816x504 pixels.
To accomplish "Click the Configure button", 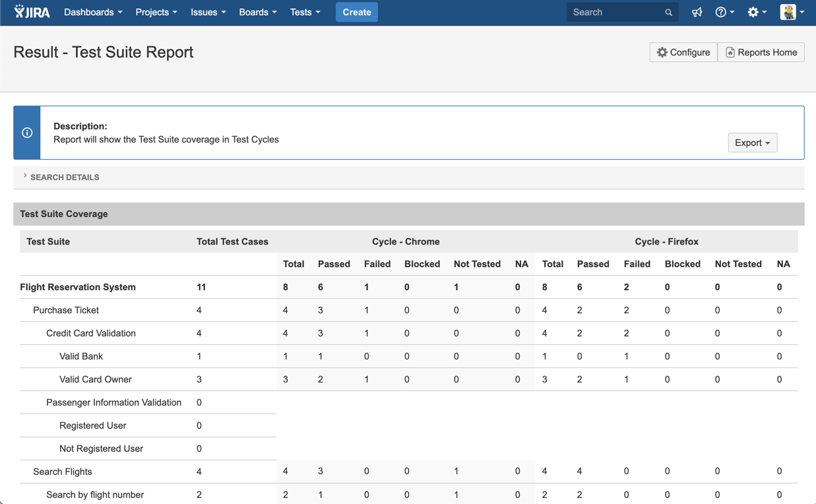I will click(683, 52).
